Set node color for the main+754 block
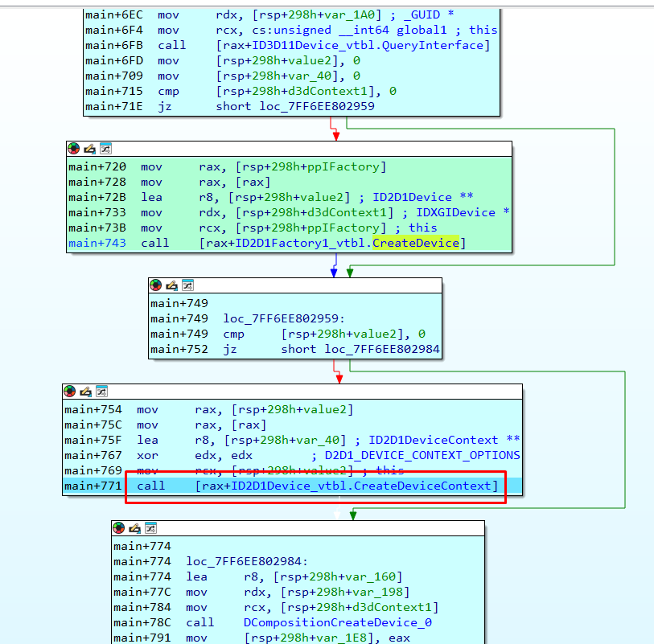654x644 pixels. pos(70,392)
